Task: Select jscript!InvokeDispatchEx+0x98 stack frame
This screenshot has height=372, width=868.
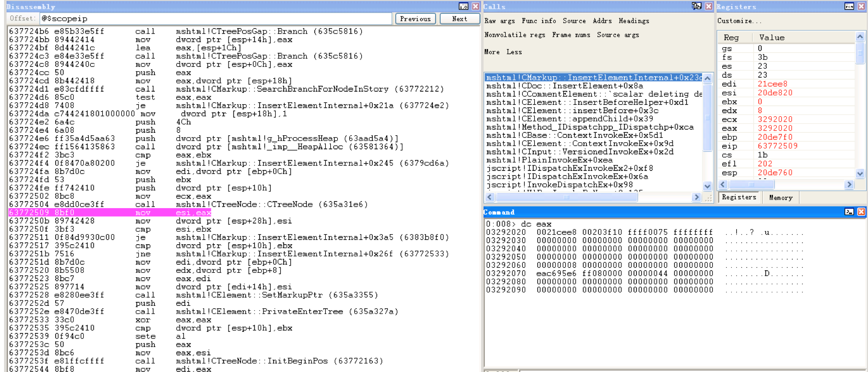Action: [594, 185]
